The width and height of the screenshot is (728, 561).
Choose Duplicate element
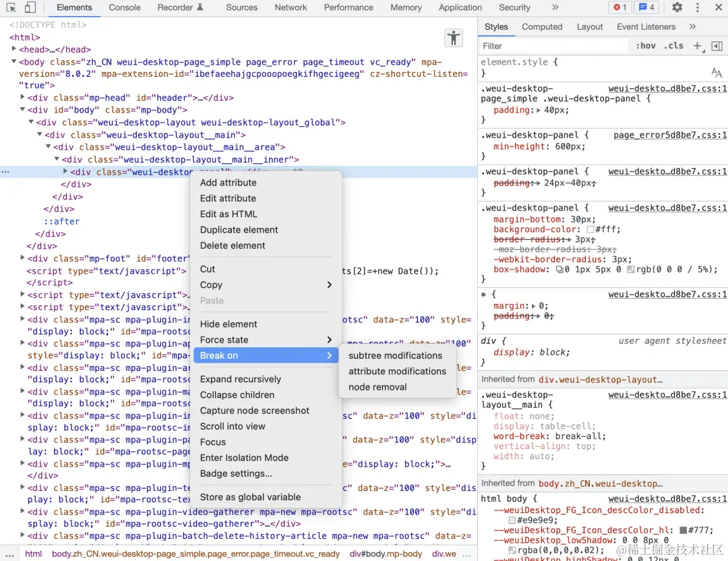pos(266,230)
